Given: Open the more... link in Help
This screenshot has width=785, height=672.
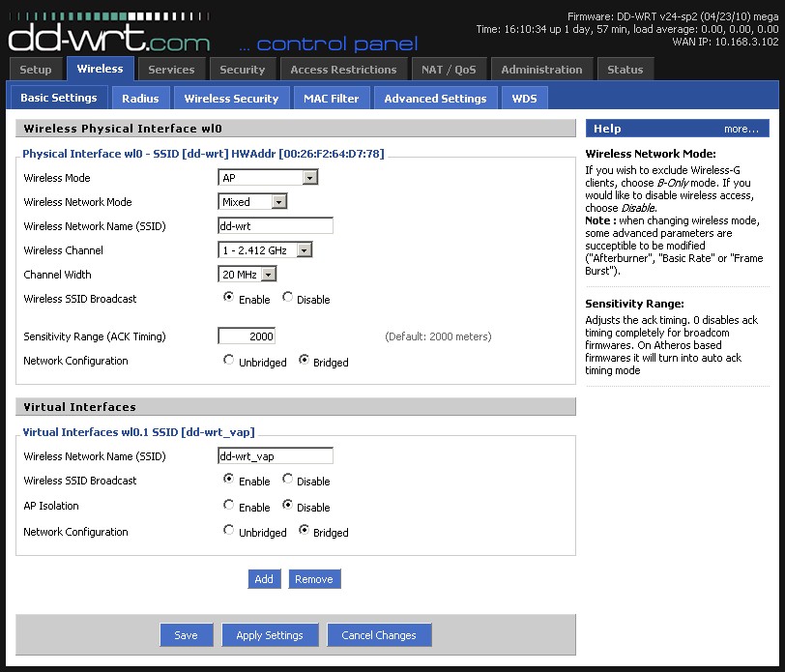Looking at the screenshot, I should coord(741,130).
